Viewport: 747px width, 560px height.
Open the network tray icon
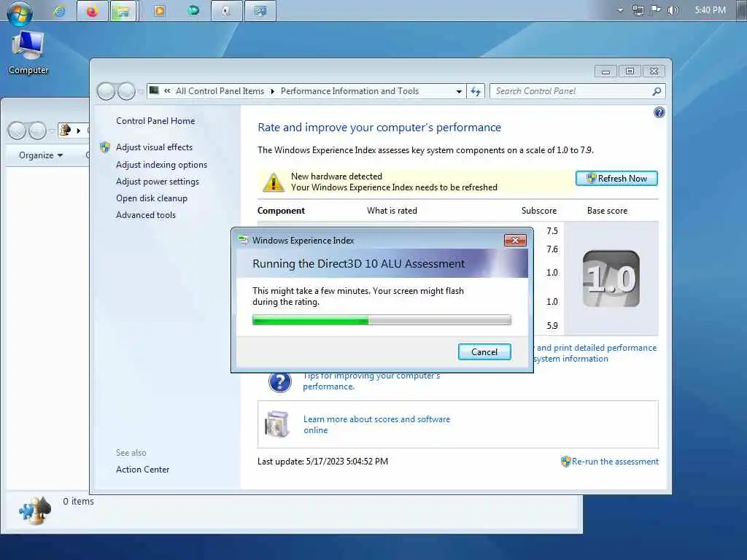tap(638, 10)
